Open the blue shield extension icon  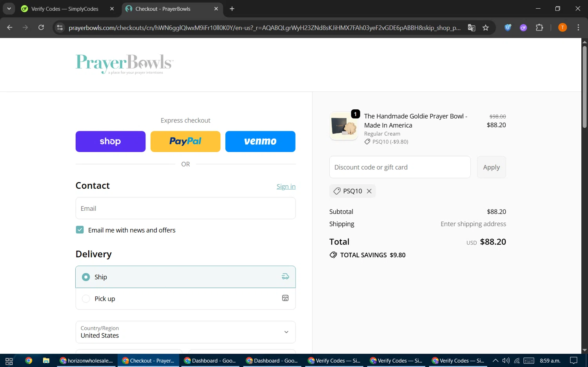[x=508, y=27]
